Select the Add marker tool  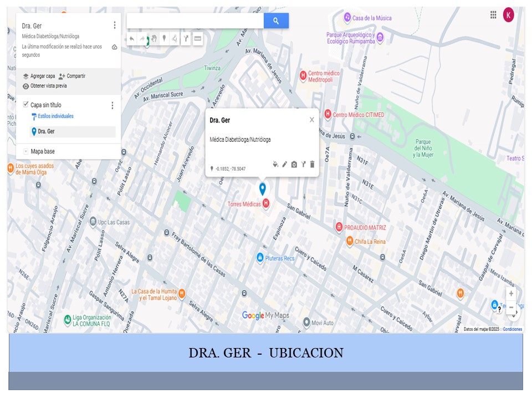[x=164, y=39]
